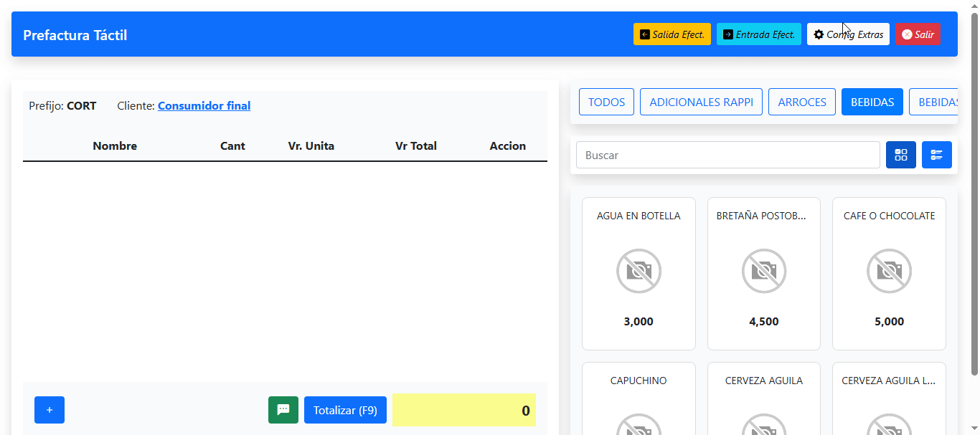Add CAFE O CHOCOLATE product card
Screen dimensions: 980x435
pos(889,273)
